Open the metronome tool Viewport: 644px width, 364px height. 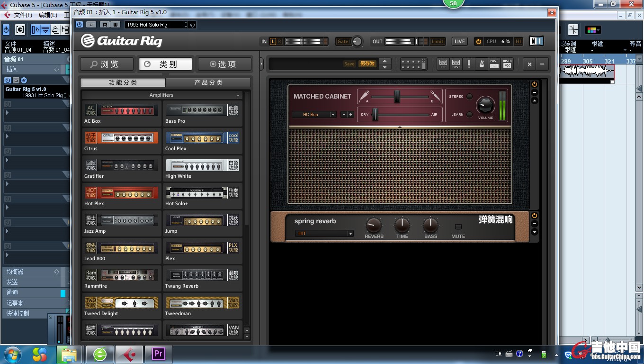[x=482, y=64]
